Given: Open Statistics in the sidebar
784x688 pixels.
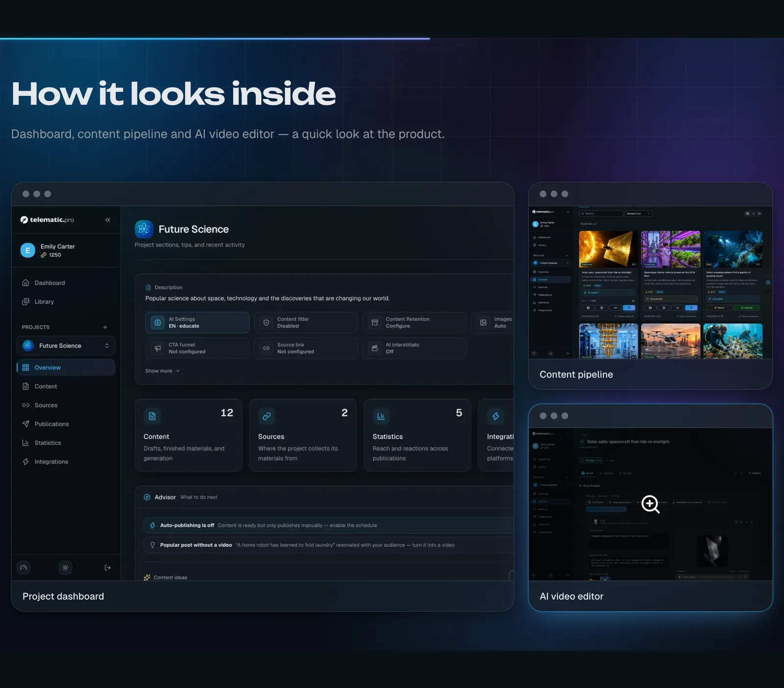Looking at the screenshot, I should (x=66, y=443).
